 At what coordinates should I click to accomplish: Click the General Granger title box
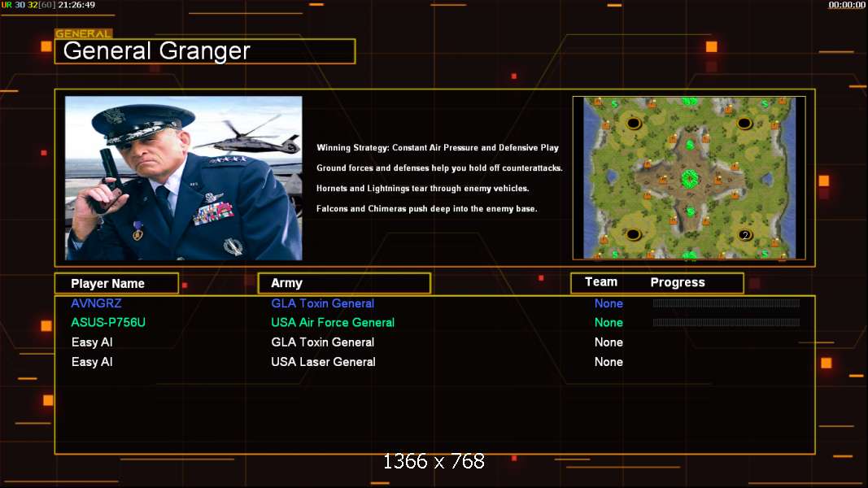tap(205, 51)
